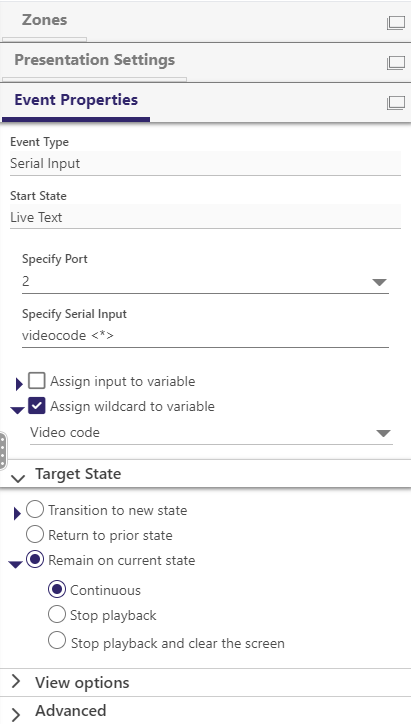Open the Specify Port dropdown
This screenshot has height=724, width=411.
(206, 281)
